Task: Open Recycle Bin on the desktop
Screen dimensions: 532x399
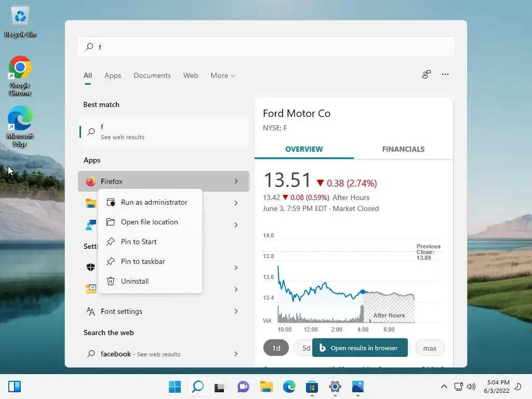Action: (x=20, y=22)
